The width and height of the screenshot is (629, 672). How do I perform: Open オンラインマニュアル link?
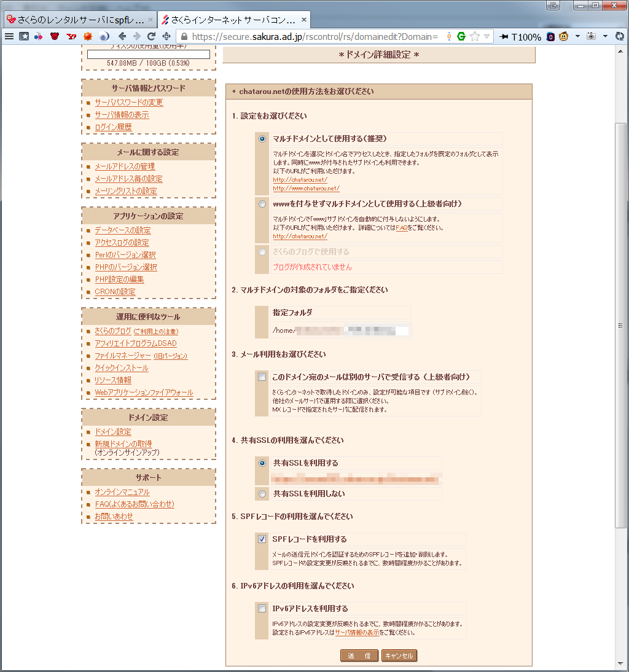click(122, 492)
